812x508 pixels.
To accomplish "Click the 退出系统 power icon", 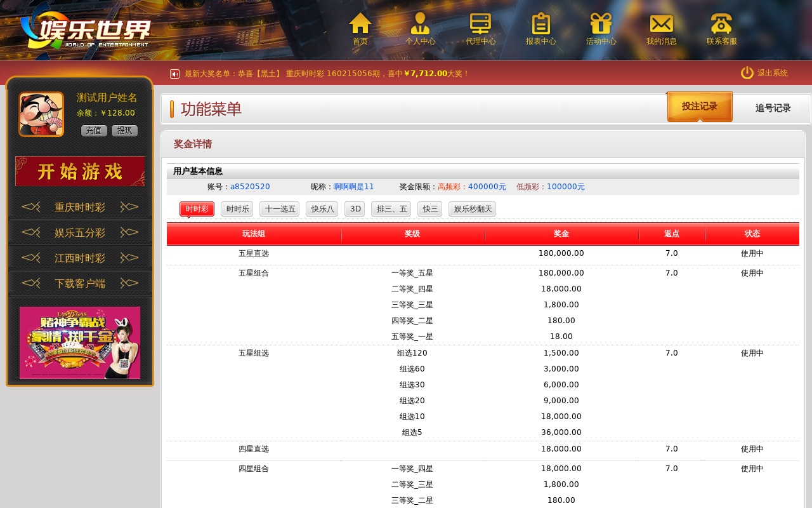I will pyautogui.click(x=747, y=73).
